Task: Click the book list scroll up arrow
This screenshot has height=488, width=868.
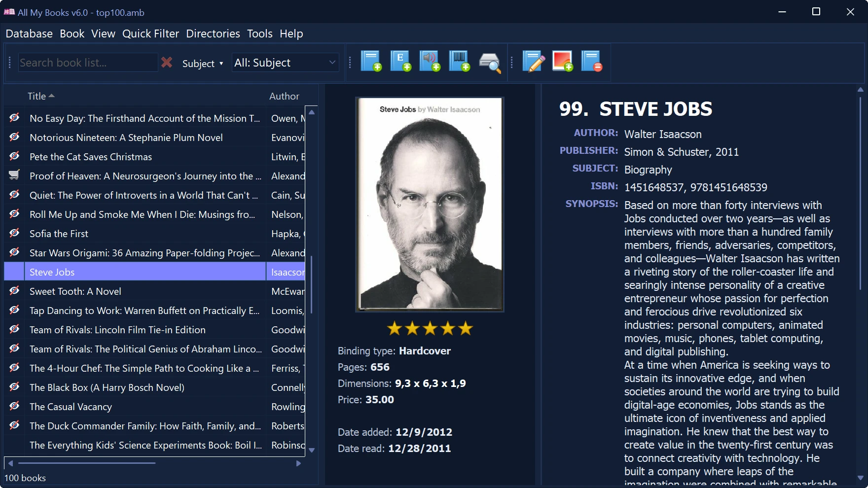Action: point(311,112)
